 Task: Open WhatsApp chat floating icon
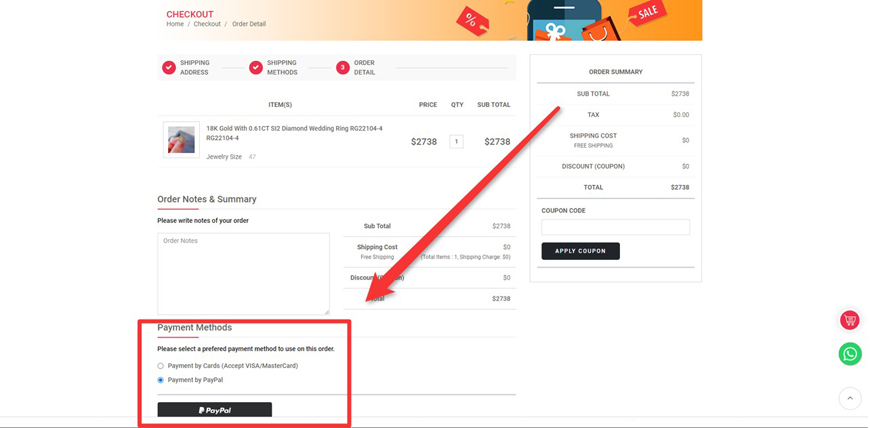[x=849, y=354]
